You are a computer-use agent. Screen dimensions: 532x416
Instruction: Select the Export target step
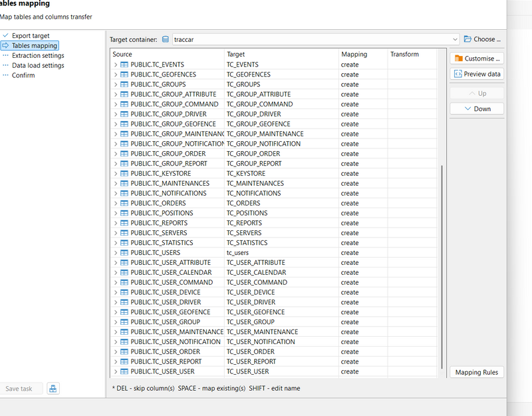pos(31,36)
